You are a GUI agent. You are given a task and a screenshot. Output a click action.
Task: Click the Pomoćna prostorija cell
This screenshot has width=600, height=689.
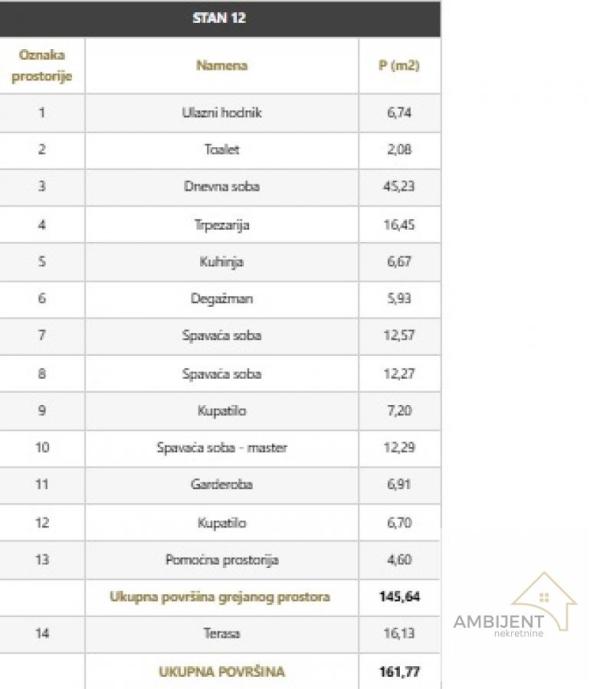[x=222, y=560]
